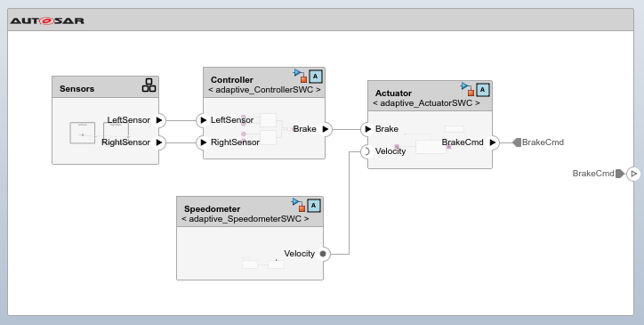Click the Speedometer block content preview
Screen dimensions: 644x325
pyautogui.click(x=263, y=263)
